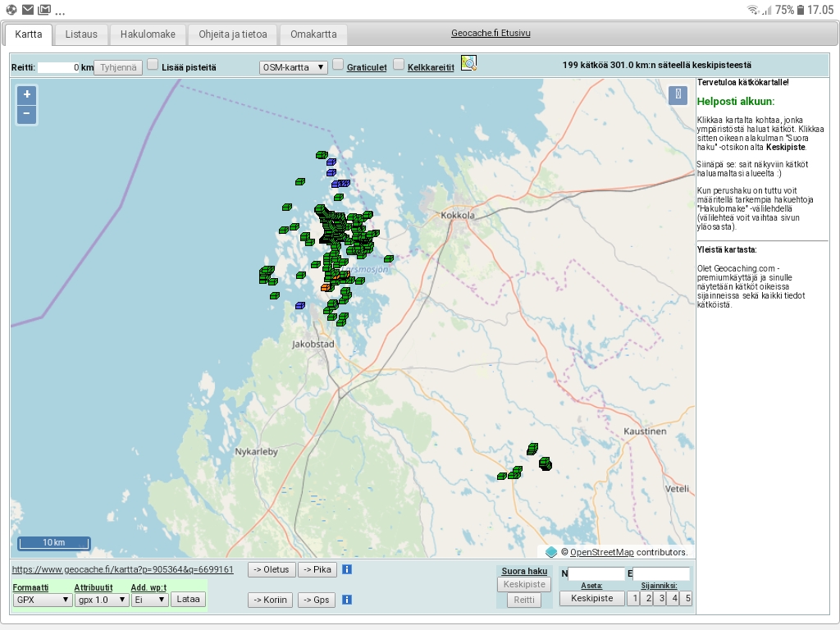Toggle the Graticulet checkbox
Screen dimensions: 840x630
tap(338, 65)
